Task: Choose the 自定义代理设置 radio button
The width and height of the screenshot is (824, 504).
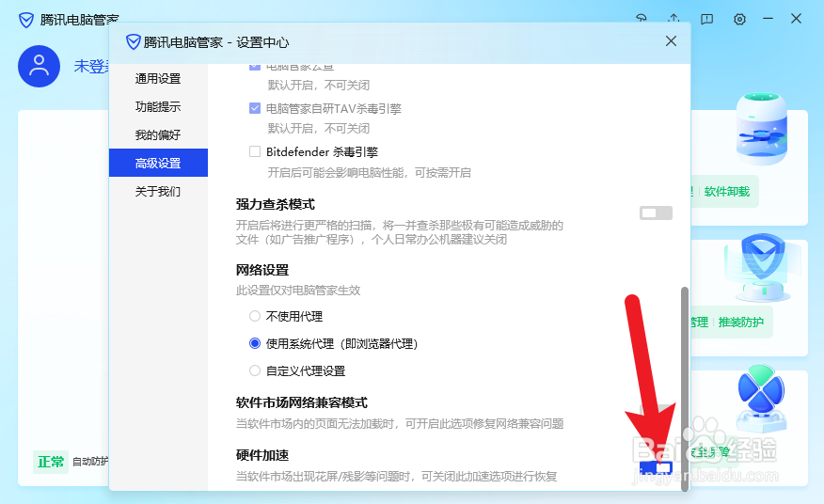Action: click(255, 370)
